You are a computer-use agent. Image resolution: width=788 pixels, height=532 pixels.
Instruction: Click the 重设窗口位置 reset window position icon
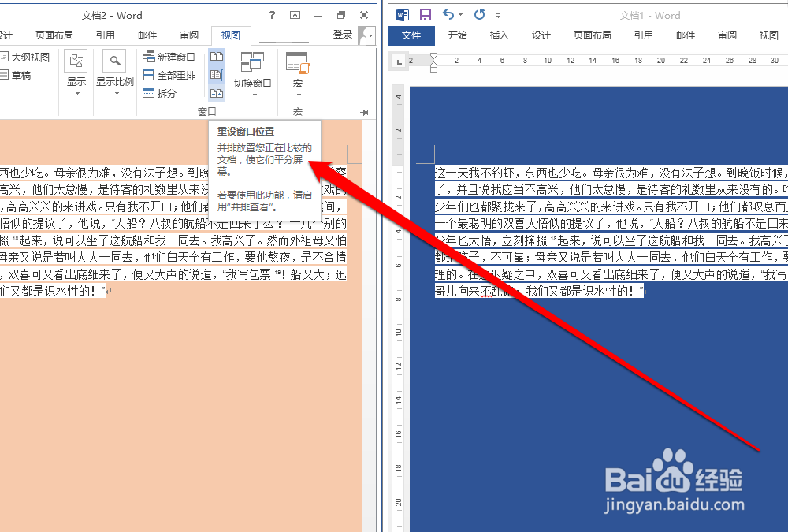pos(217,93)
